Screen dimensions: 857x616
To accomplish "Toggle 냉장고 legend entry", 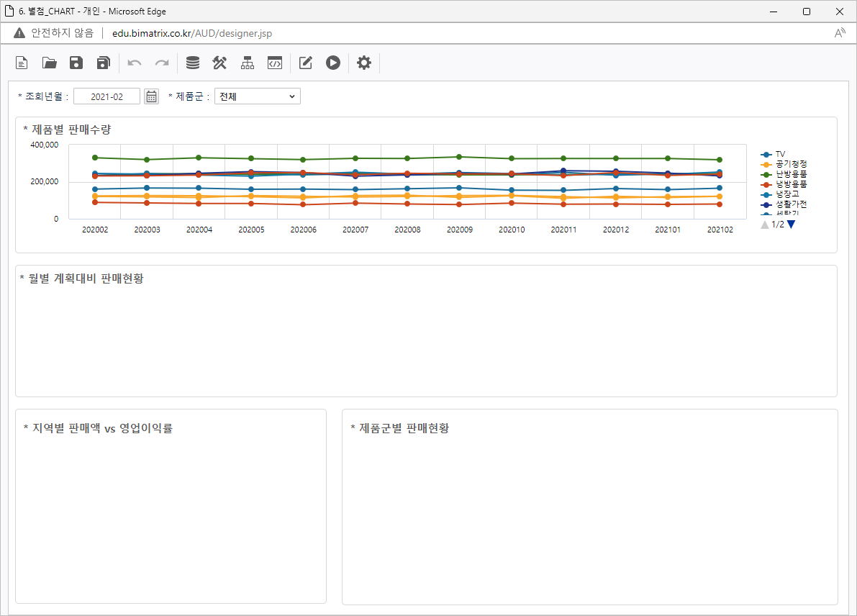I will tap(786, 194).
